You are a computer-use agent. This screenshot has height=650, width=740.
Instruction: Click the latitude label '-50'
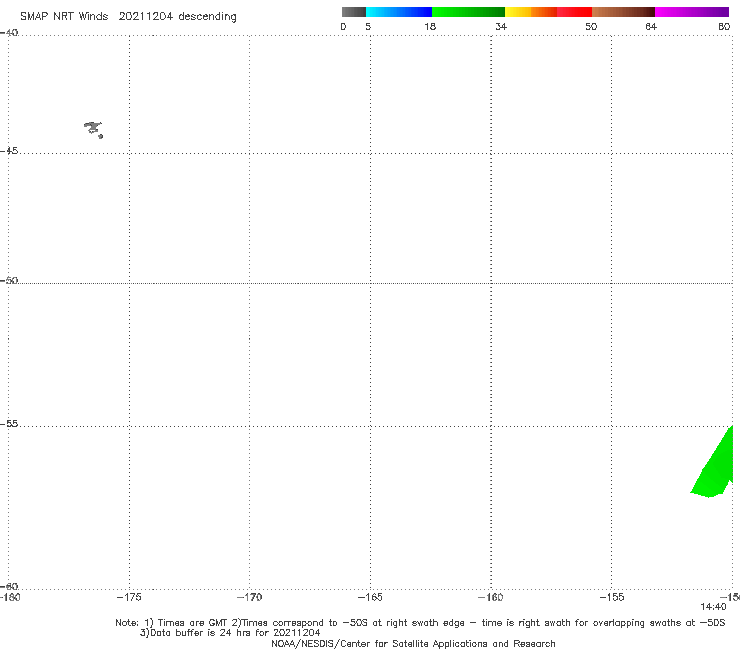(x=9, y=280)
